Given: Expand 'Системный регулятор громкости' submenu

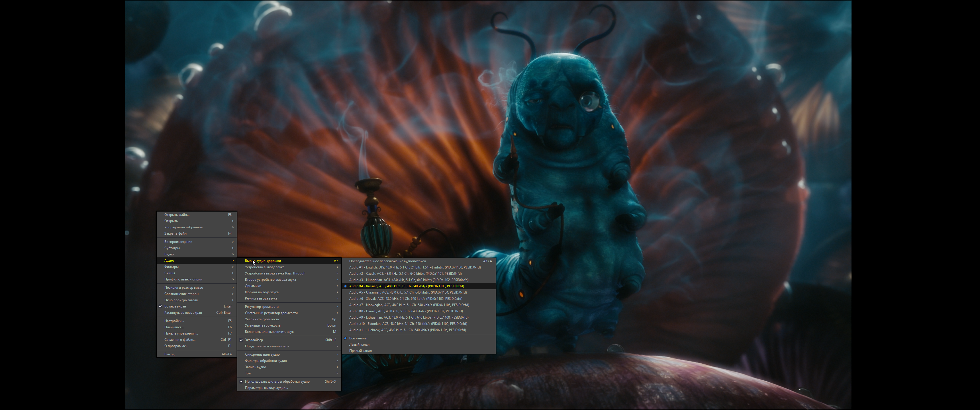Looking at the screenshot, I should tap(289, 313).
